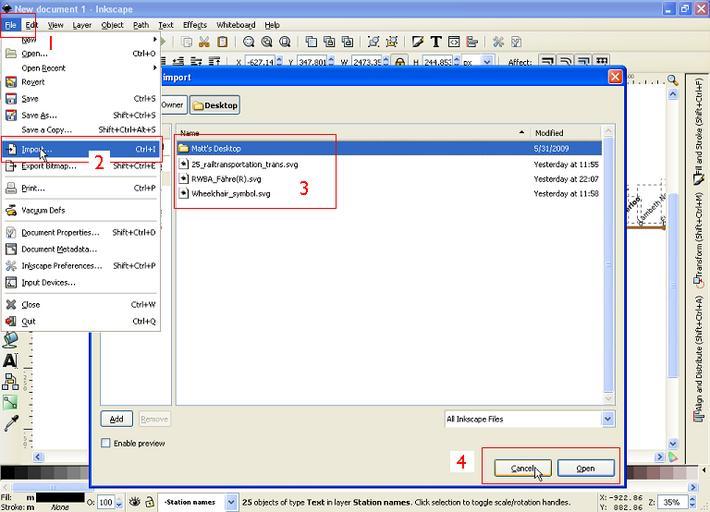Toggle the width/height ratio lock
Viewport: 710px width, 512px height.
(x=400, y=62)
